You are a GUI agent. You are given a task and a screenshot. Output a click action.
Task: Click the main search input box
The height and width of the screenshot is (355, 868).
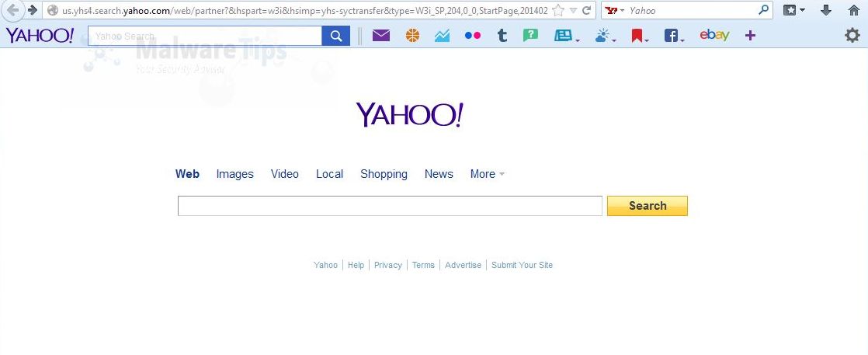(x=390, y=206)
